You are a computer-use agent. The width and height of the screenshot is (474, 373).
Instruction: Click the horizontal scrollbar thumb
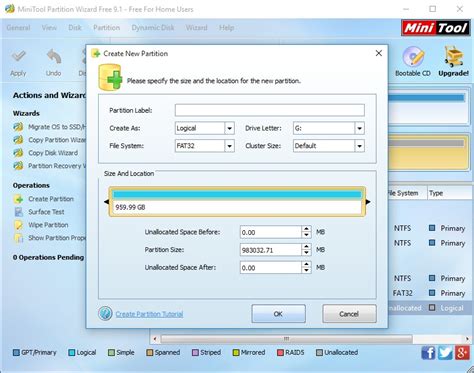[x=287, y=339]
